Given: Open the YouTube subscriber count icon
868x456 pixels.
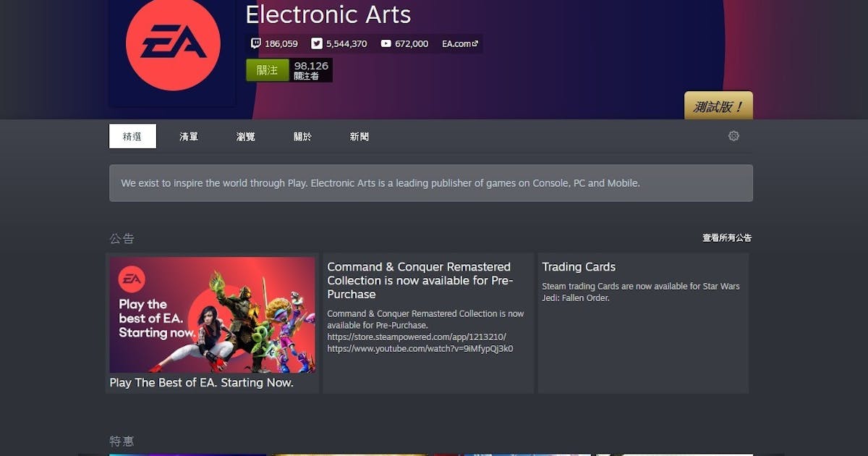Looking at the screenshot, I should tap(386, 43).
